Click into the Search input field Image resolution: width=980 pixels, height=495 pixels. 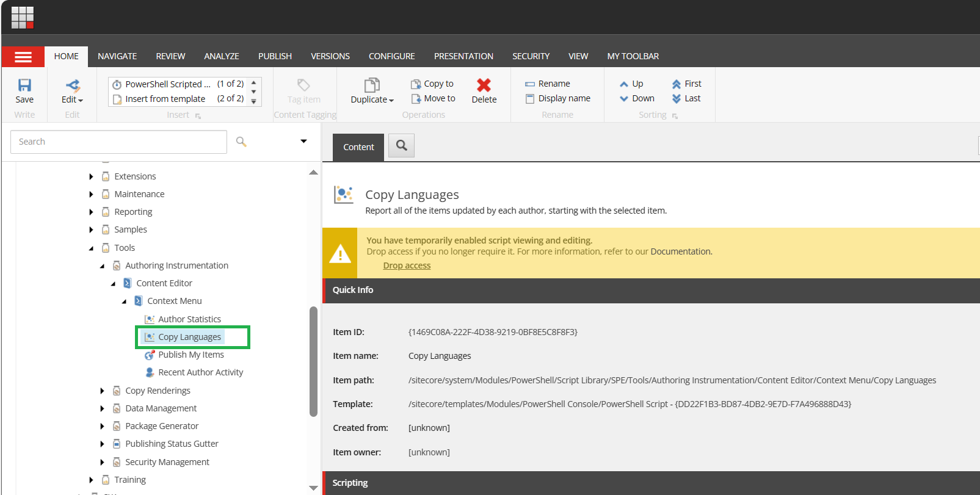tap(118, 142)
